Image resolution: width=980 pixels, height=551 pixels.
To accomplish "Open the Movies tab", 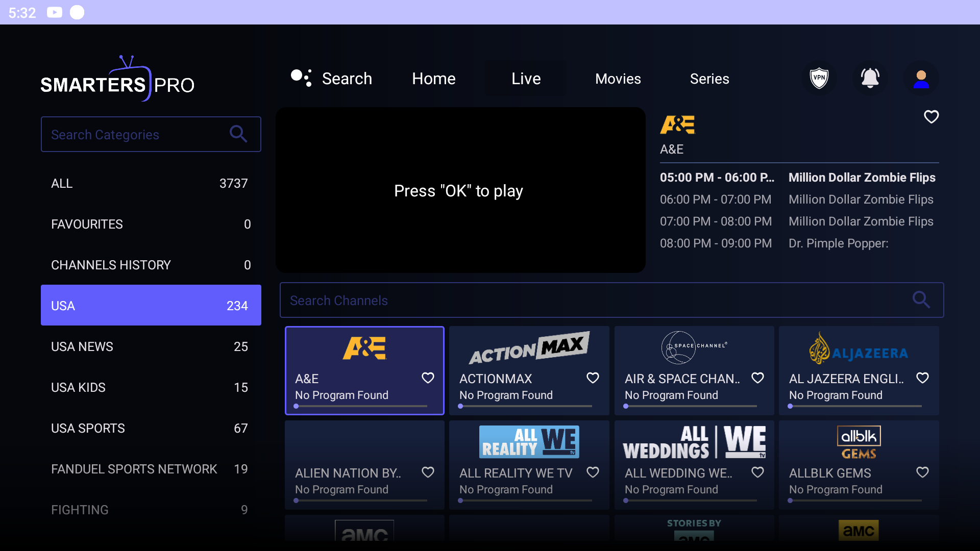I will 618,79.
